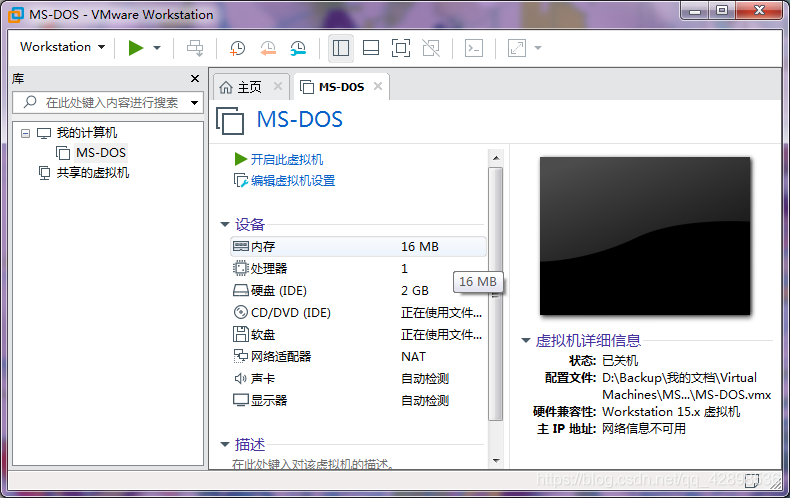Select the 硬盘 (IDE) device row
This screenshot has width=790, height=498.
[358, 291]
